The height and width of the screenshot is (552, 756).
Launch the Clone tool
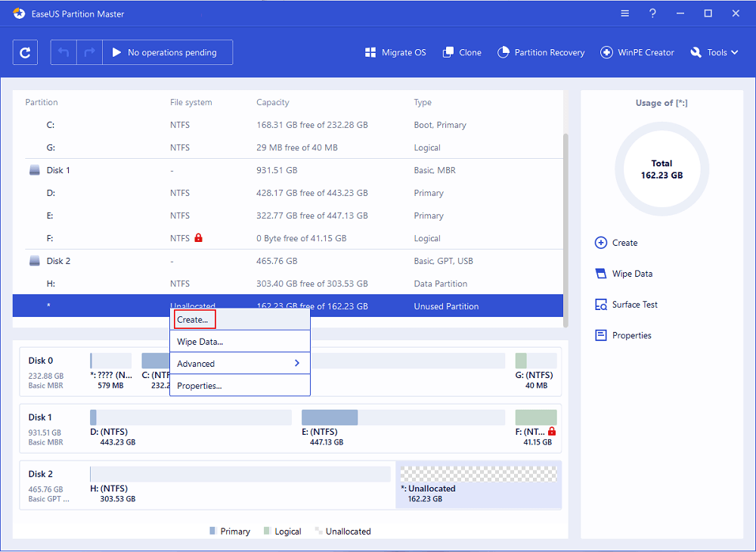click(x=462, y=52)
